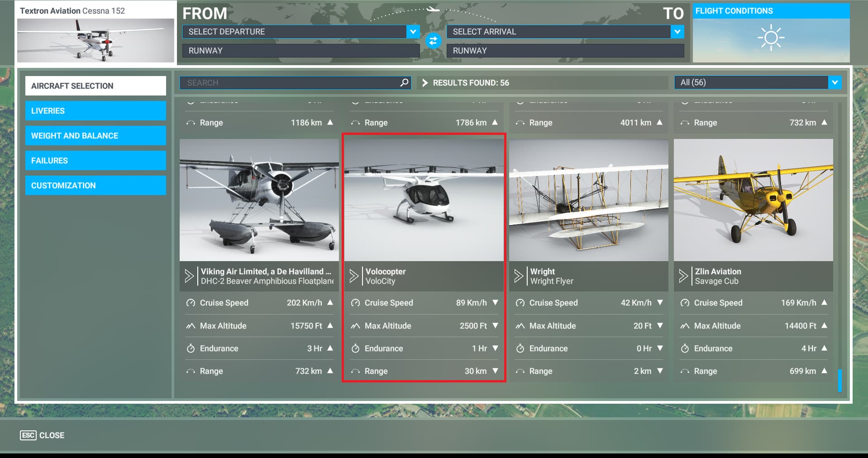Image resolution: width=868 pixels, height=458 pixels.
Task: Select the DHC-2 Beaver floatplane image
Action: click(x=259, y=200)
